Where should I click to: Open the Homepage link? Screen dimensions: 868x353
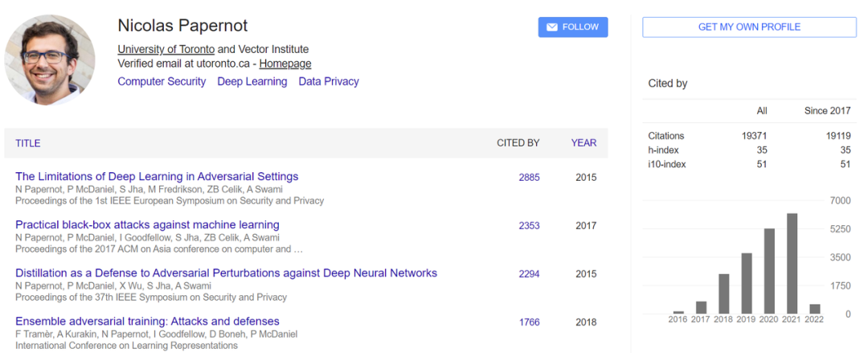point(285,64)
